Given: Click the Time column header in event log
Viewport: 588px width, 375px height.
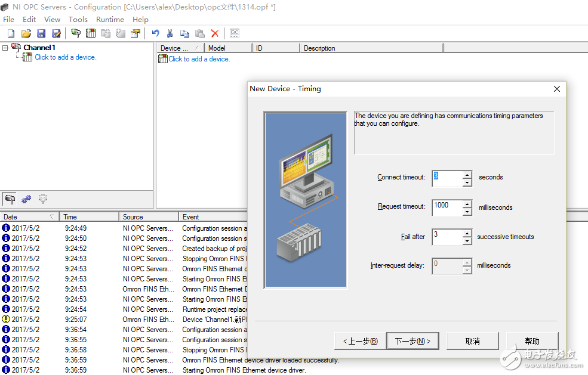Looking at the screenshot, I should pos(90,216).
